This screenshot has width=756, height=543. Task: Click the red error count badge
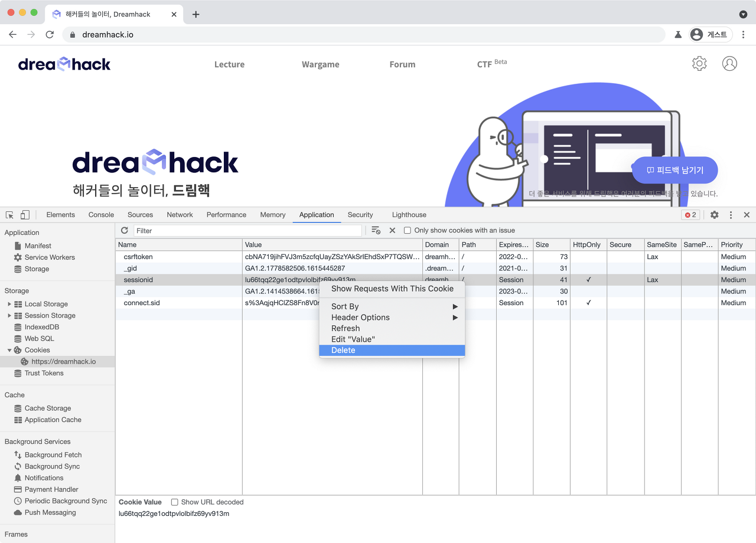click(690, 215)
